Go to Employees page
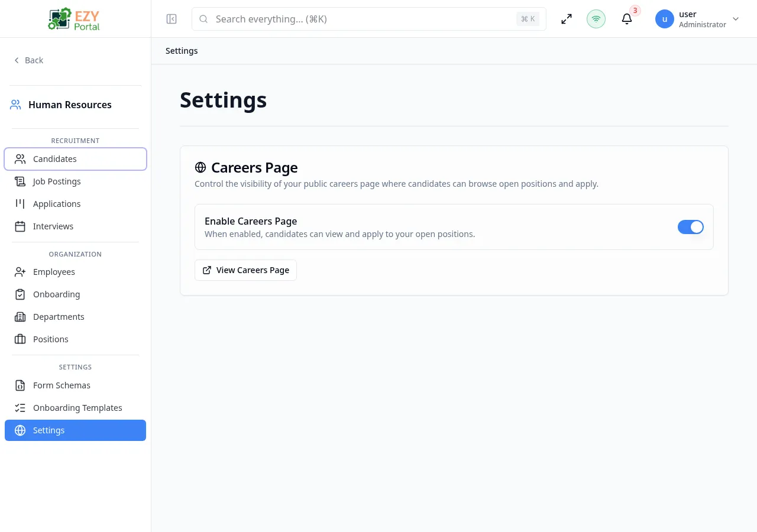757x532 pixels. (75, 272)
